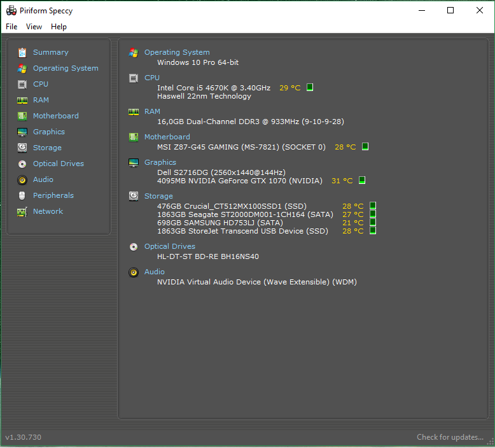
Task: Maximize the Piriform Speccy window
Action: pyautogui.click(x=450, y=10)
